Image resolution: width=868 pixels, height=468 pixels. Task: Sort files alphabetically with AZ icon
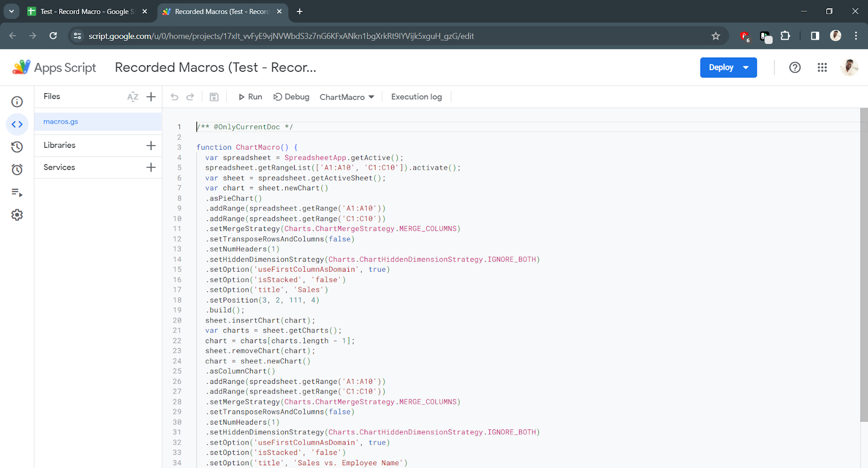[133, 97]
